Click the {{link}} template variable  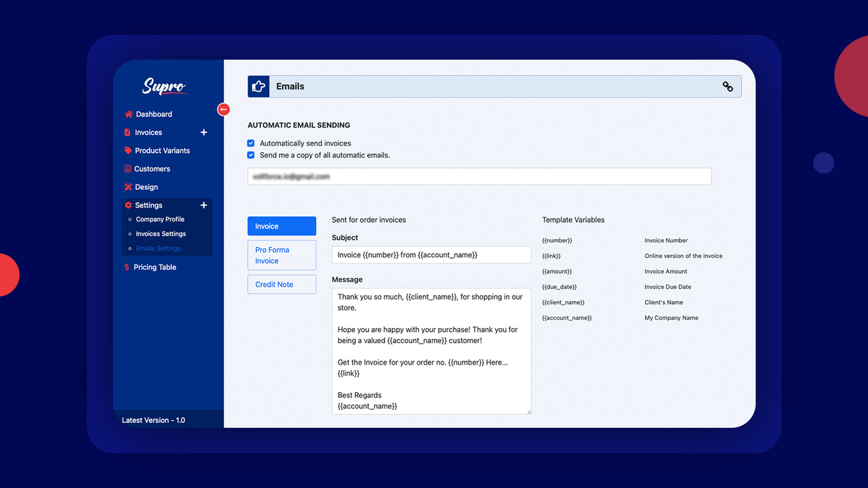pos(551,256)
